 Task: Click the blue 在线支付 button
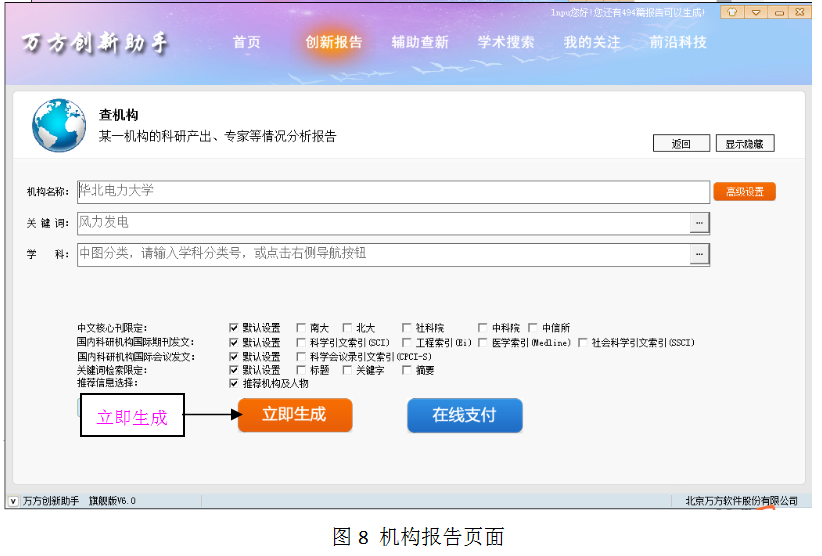pos(464,415)
